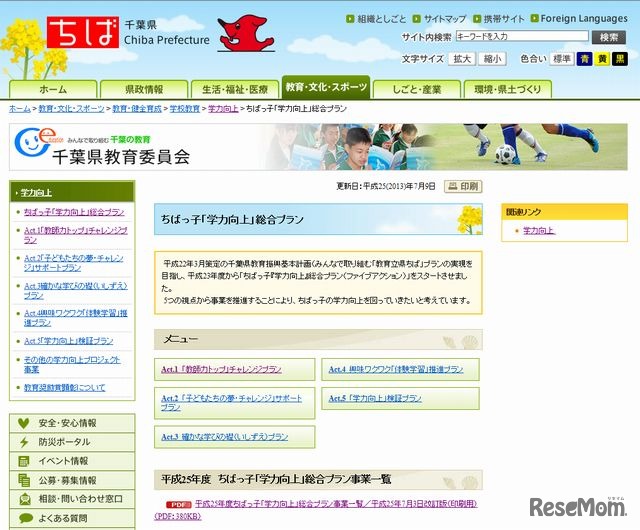Open the 環境・県土づくり tab
The height and width of the screenshot is (530, 640).
point(508,89)
